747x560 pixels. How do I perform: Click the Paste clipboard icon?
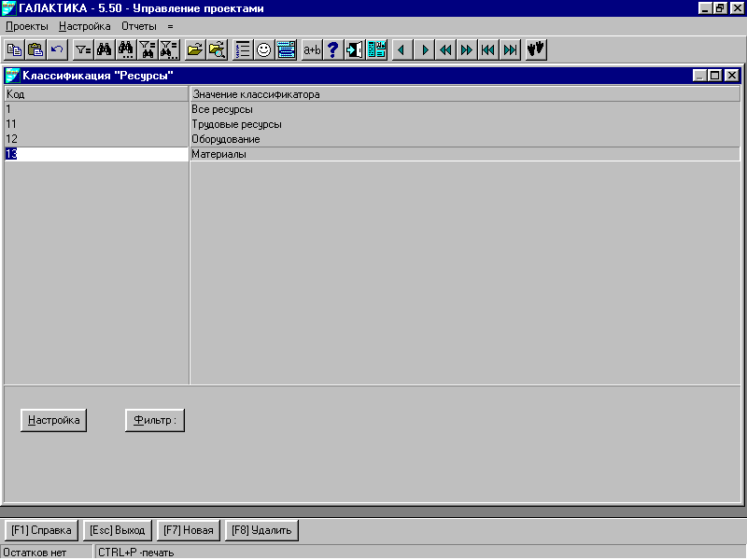pyautogui.click(x=35, y=49)
